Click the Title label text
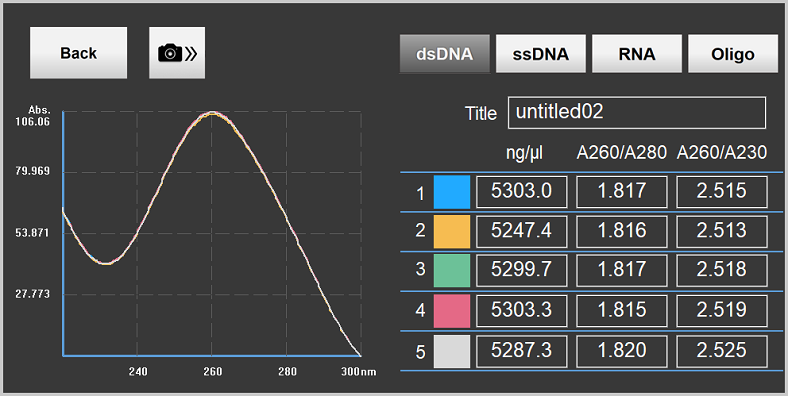The width and height of the screenshot is (788, 396). [x=481, y=114]
